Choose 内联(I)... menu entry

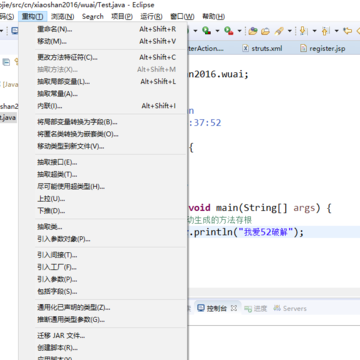coord(103,106)
